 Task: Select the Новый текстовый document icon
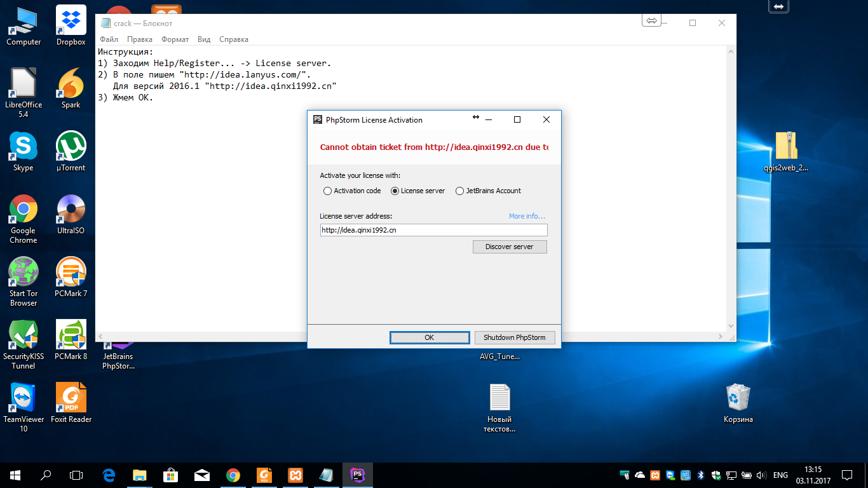pyautogui.click(x=500, y=408)
